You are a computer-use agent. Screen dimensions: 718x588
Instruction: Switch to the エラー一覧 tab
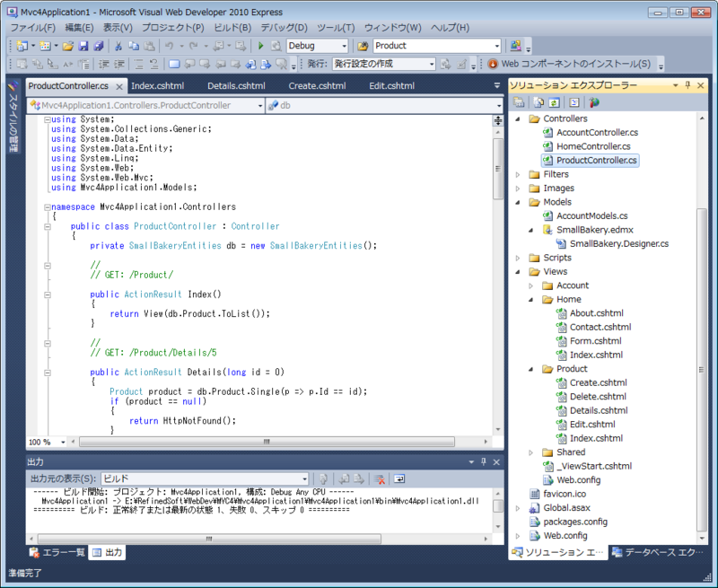coord(57,552)
